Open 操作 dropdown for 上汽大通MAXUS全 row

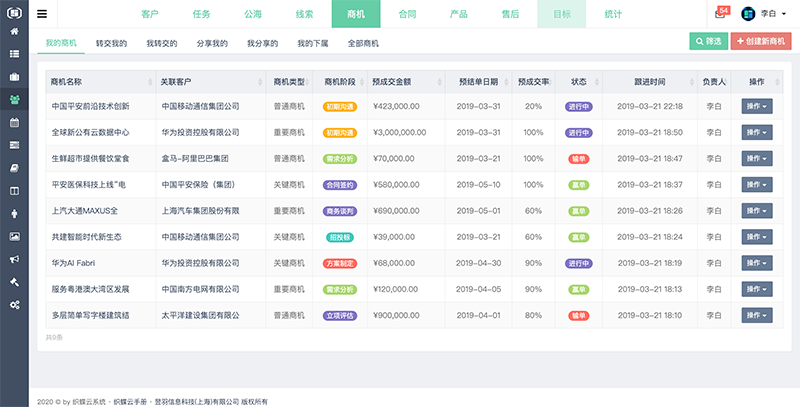(757, 211)
